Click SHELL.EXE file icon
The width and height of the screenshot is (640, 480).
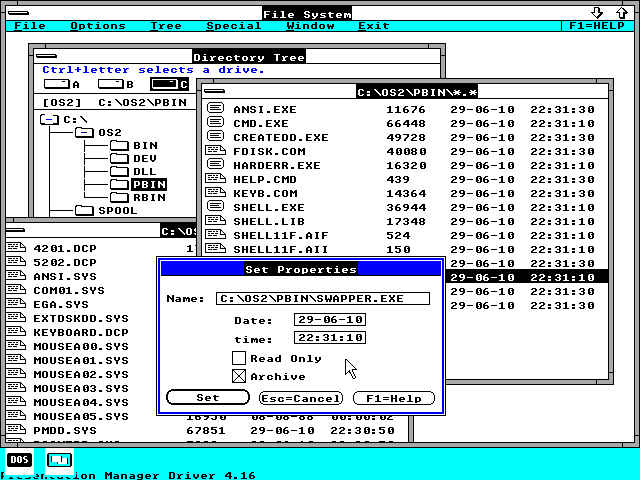(215, 206)
